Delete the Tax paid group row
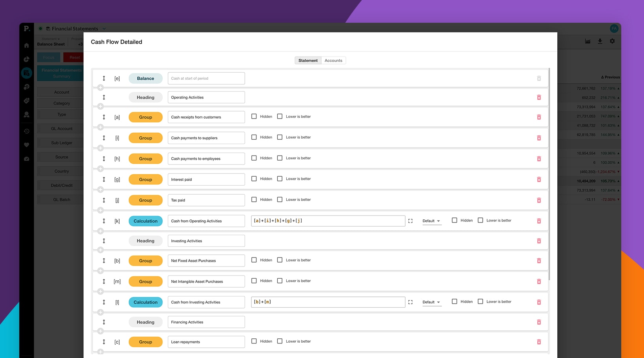644x358 pixels. [539, 200]
